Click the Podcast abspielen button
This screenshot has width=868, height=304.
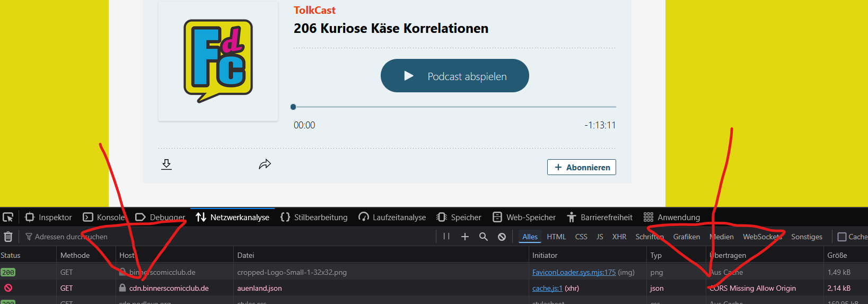pos(454,75)
